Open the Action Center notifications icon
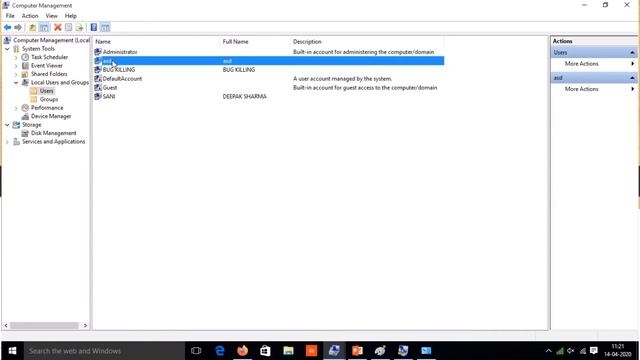This screenshot has width=640, height=360. (x=594, y=351)
